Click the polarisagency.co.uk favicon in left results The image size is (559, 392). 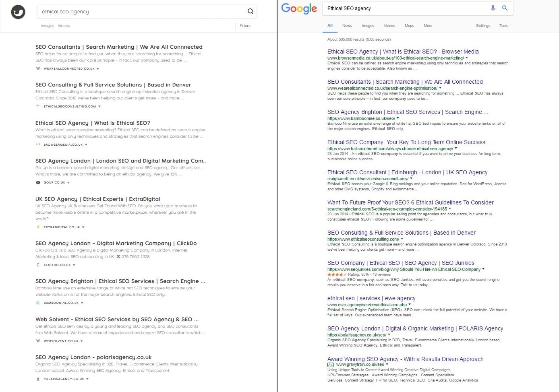[x=38, y=379]
